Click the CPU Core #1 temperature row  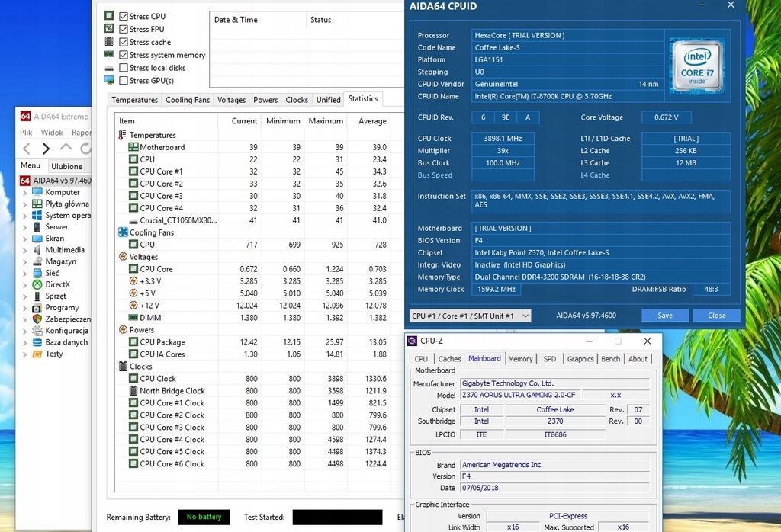tap(253, 171)
